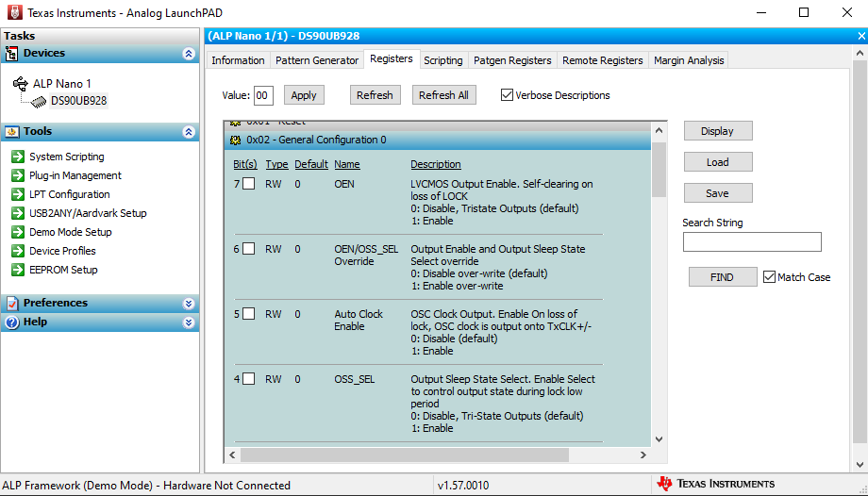This screenshot has width=868, height=496.
Task: Click the System Scripting arrow icon
Action: tap(18, 157)
